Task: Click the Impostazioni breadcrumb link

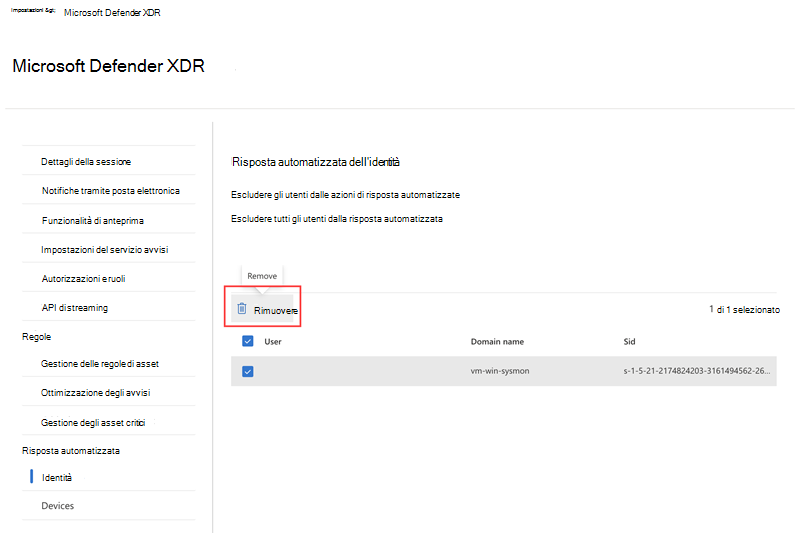Action: 33,10
